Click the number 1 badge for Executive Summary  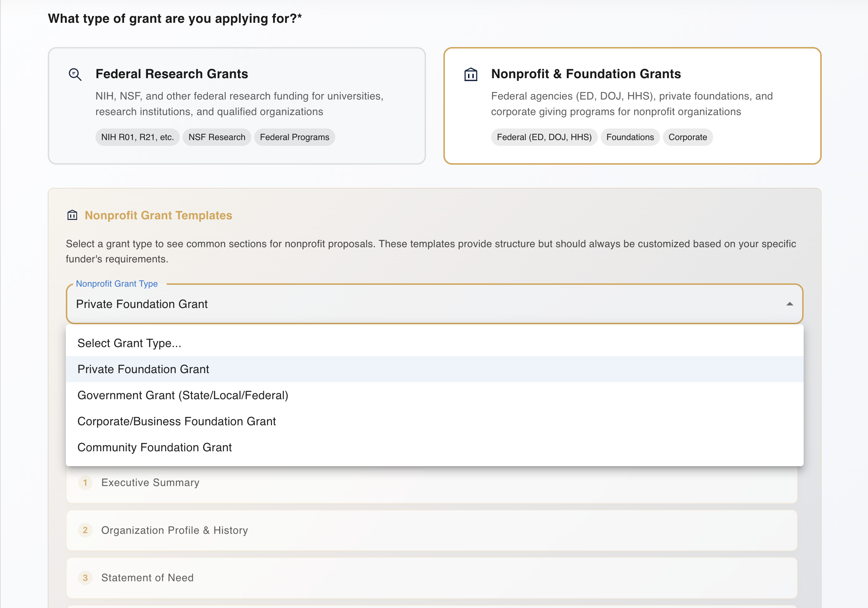[85, 483]
